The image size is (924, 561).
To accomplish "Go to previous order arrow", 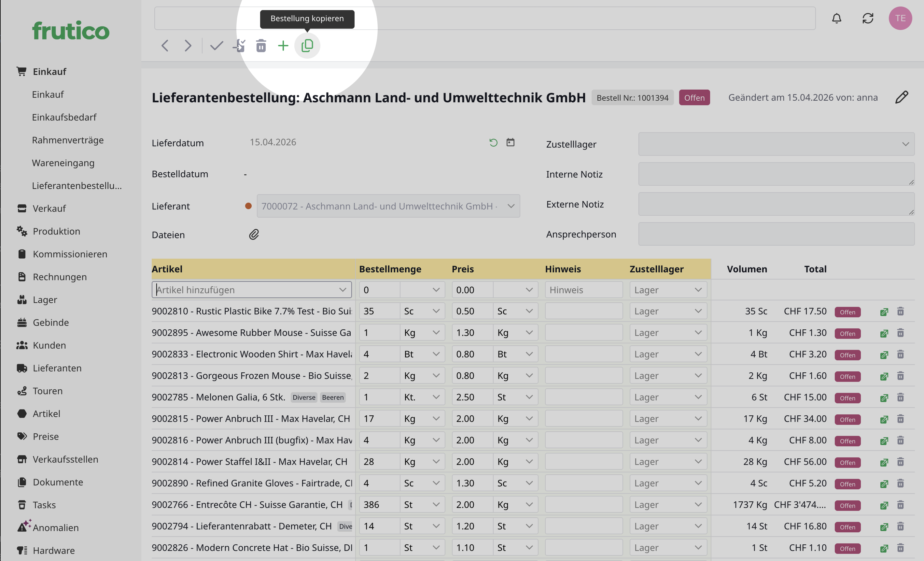I will tap(165, 46).
